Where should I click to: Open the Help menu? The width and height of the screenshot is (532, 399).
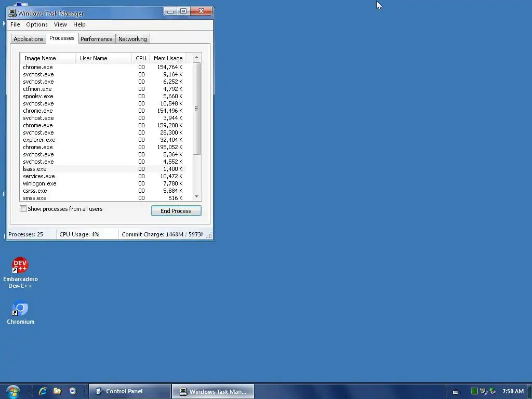pos(79,24)
